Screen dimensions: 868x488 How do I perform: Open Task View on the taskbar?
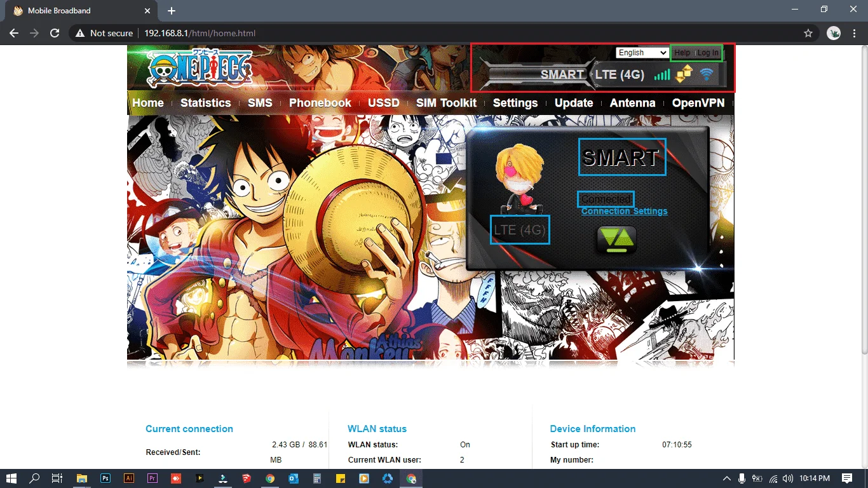(57, 478)
